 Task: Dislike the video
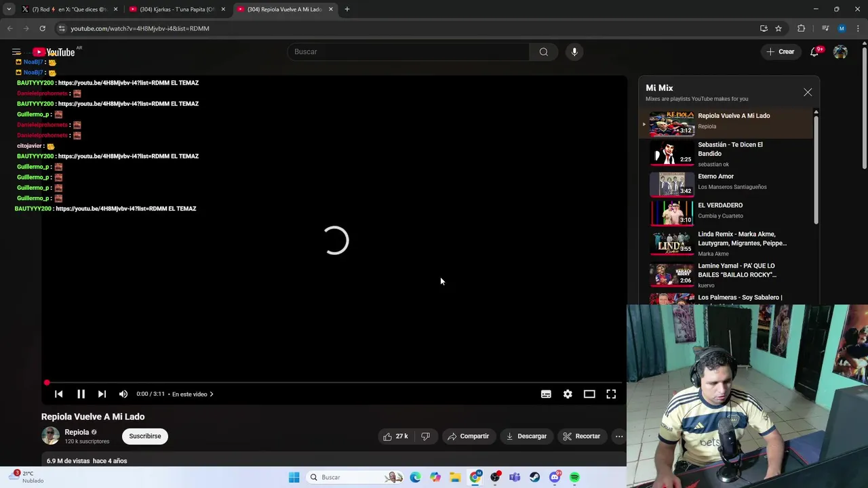click(x=425, y=436)
